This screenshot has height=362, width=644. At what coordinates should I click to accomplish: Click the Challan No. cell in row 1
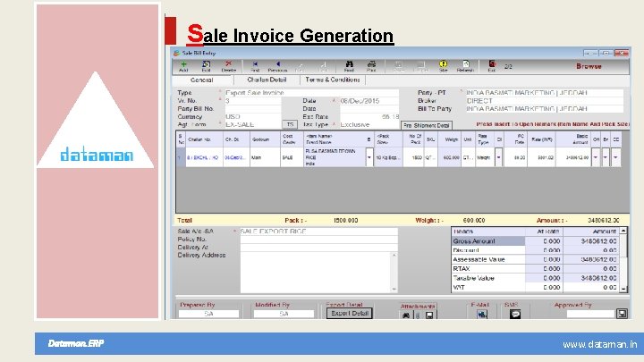[x=204, y=157]
